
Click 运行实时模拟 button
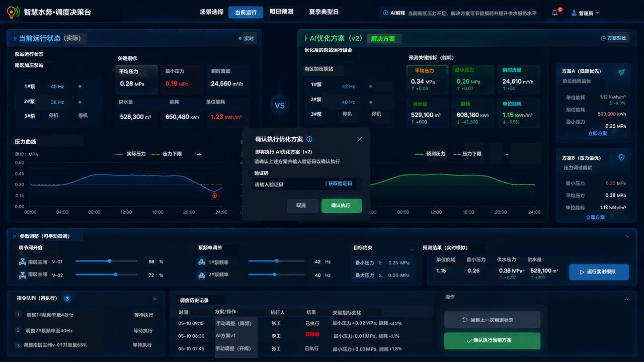(599, 272)
